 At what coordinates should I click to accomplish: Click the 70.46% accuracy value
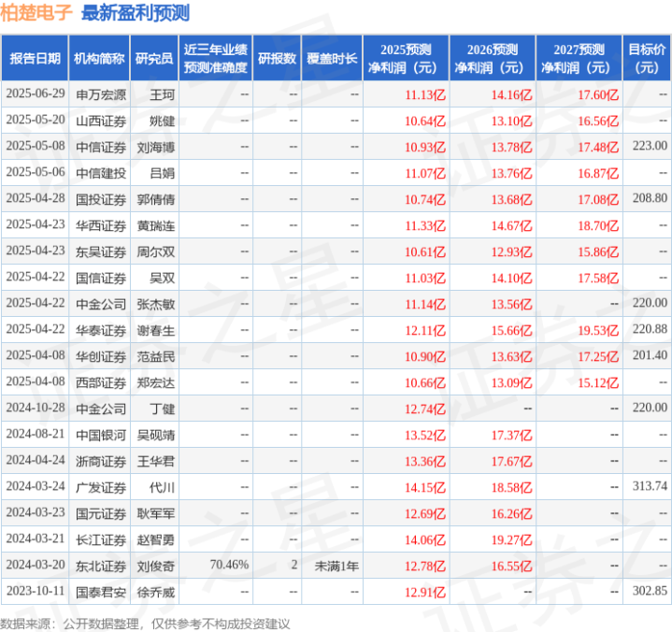229,565
